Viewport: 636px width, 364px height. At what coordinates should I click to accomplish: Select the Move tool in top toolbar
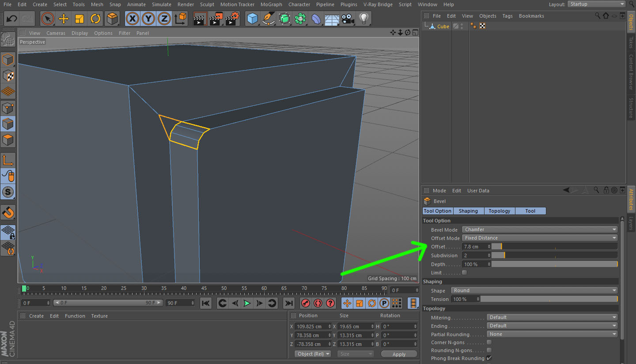pos(64,19)
